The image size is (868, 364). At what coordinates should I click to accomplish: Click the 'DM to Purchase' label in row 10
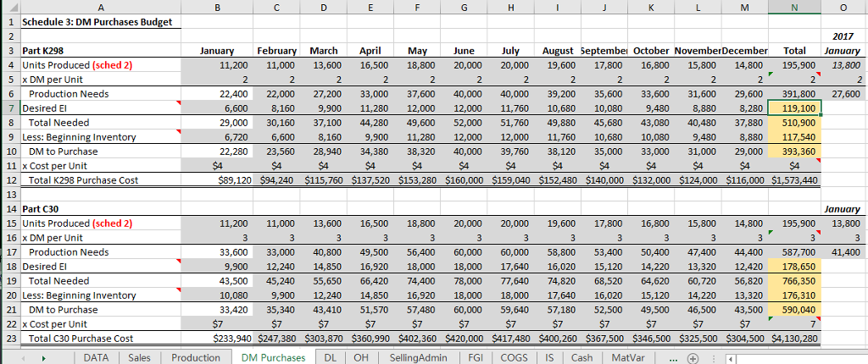[x=63, y=151]
